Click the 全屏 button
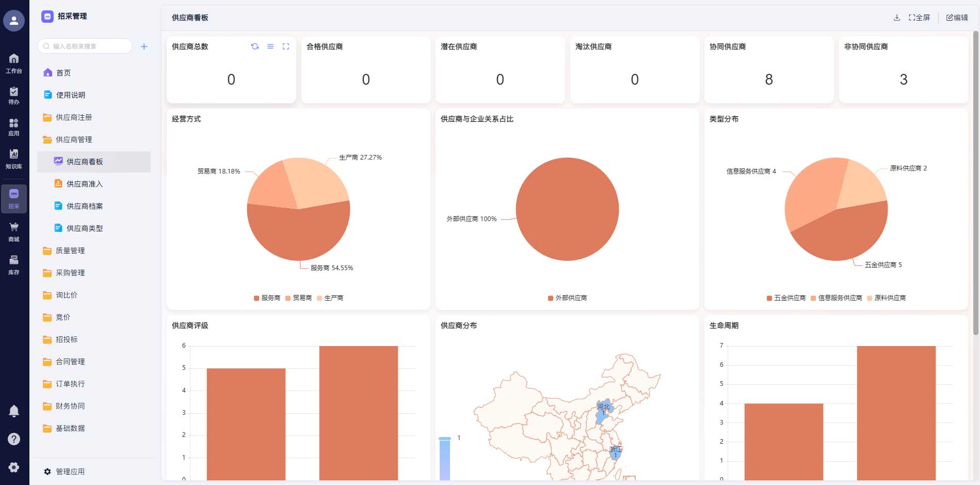The width and height of the screenshot is (980, 485). [x=919, y=18]
